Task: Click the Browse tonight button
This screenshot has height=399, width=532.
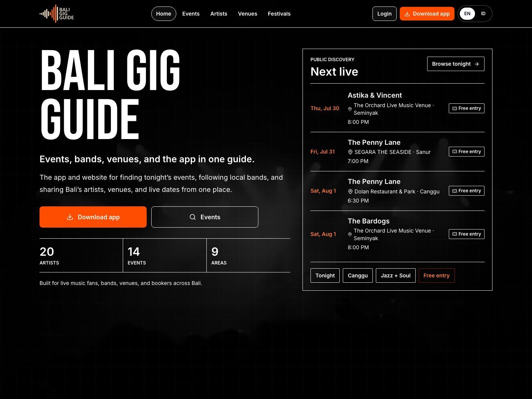Action: [456, 64]
